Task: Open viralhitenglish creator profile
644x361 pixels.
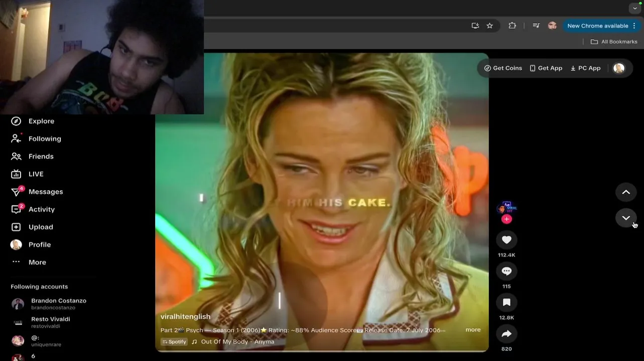Action: (185, 316)
